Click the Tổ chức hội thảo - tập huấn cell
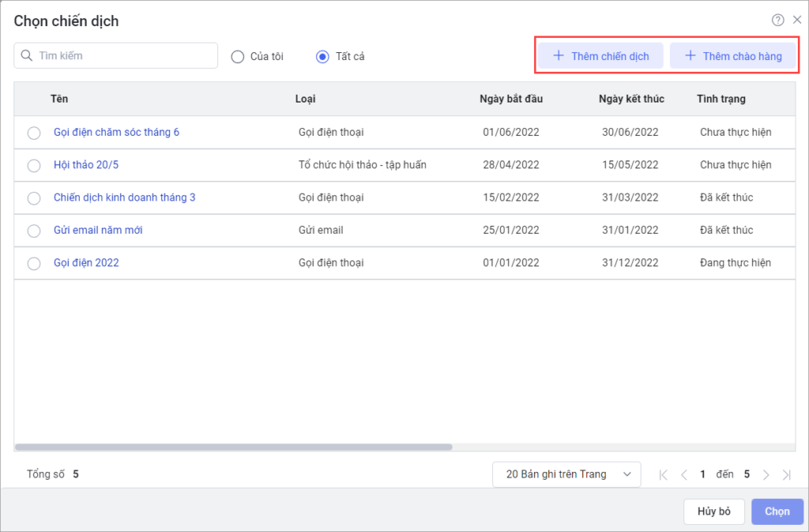This screenshot has height=532, width=809. [362, 165]
